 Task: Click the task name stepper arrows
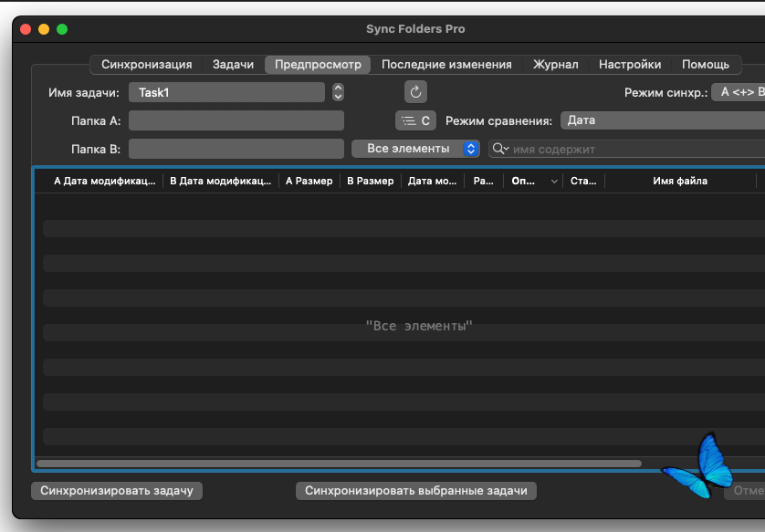click(x=338, y=92)
